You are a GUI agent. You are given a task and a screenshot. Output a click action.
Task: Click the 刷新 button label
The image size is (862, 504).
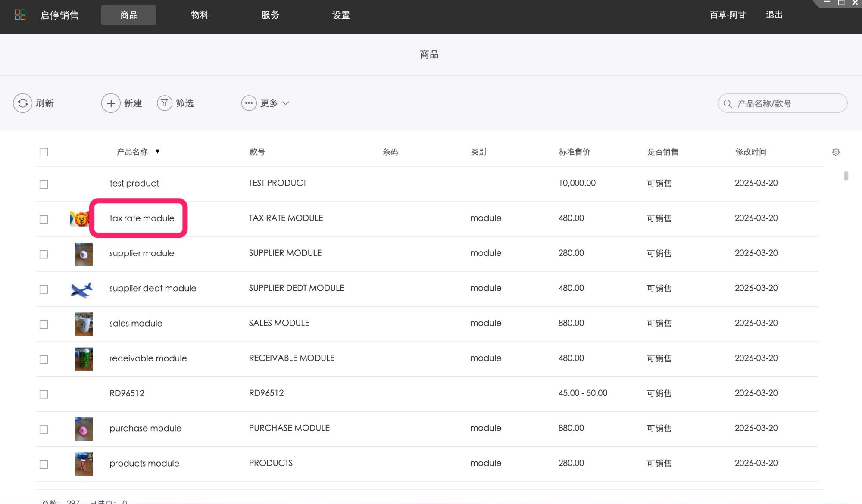[x=45, y=103]
